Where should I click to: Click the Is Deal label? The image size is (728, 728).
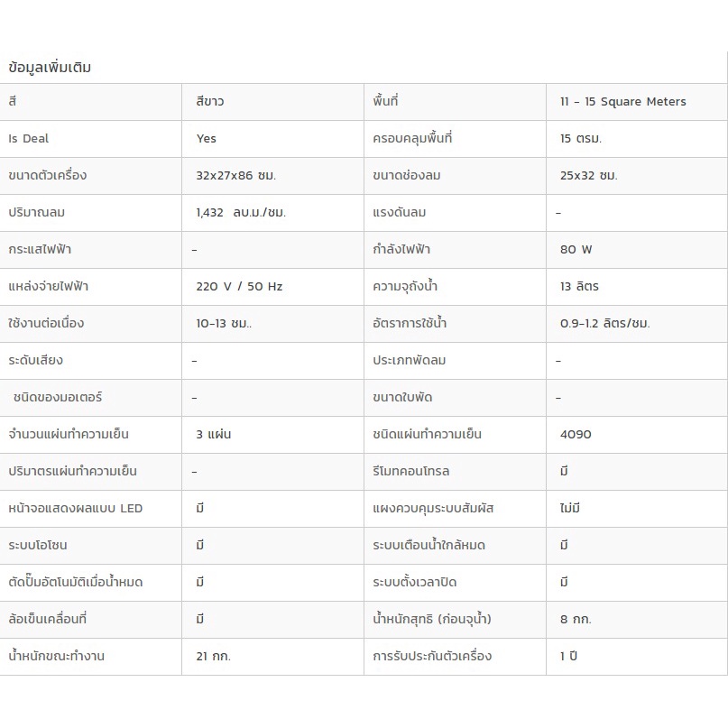pyautogui.click(x=29, y=139)
